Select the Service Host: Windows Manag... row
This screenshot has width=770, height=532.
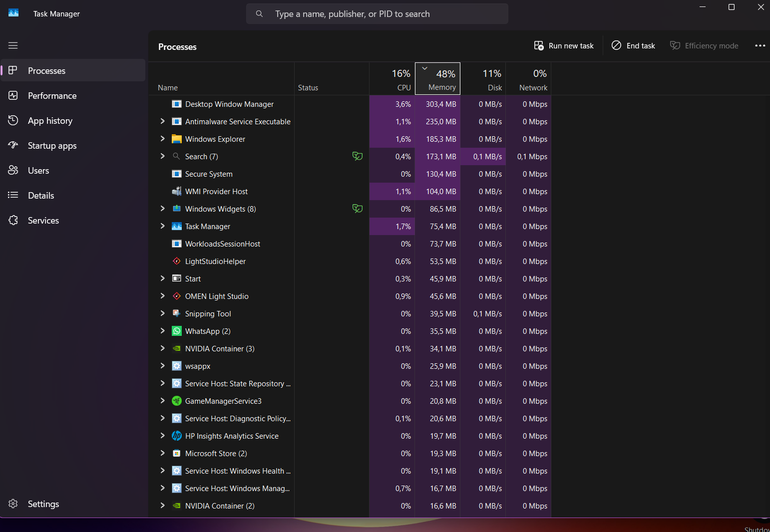[350, 488]
